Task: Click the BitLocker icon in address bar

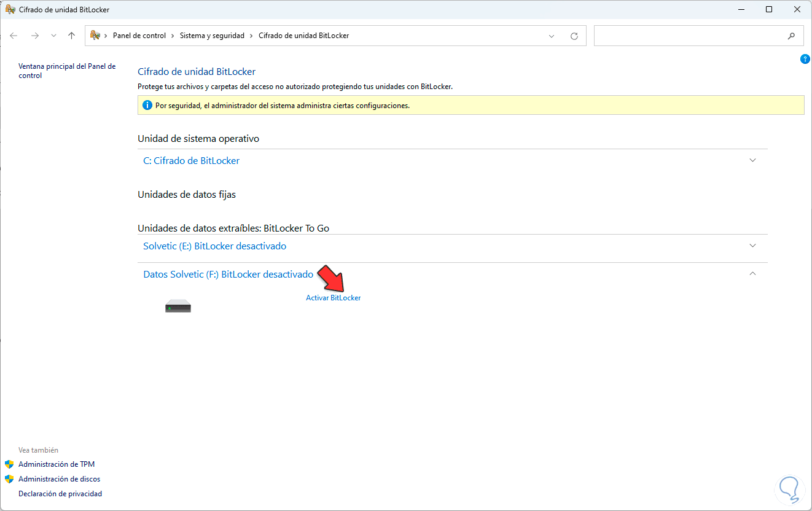Action: 95,36
